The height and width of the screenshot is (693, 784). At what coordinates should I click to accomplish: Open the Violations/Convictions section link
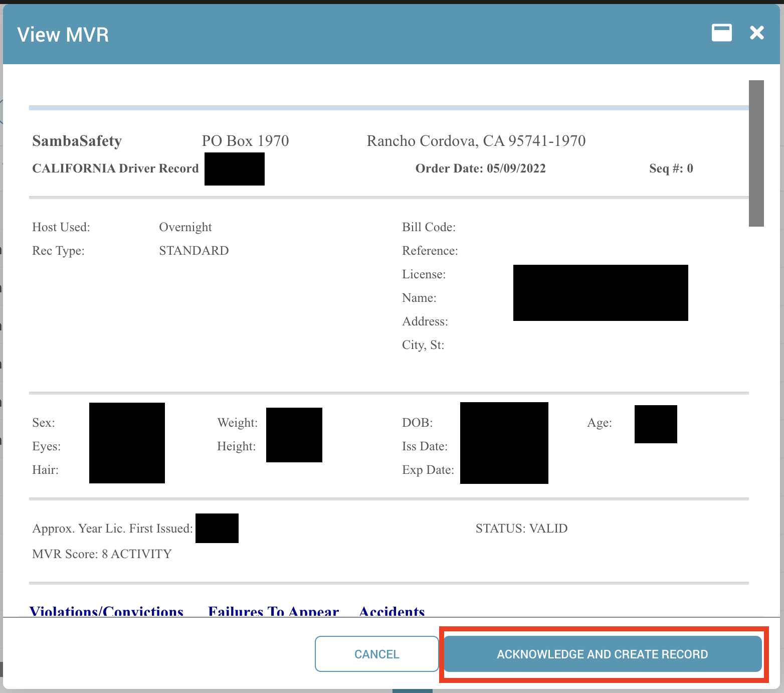pos(106,611)
